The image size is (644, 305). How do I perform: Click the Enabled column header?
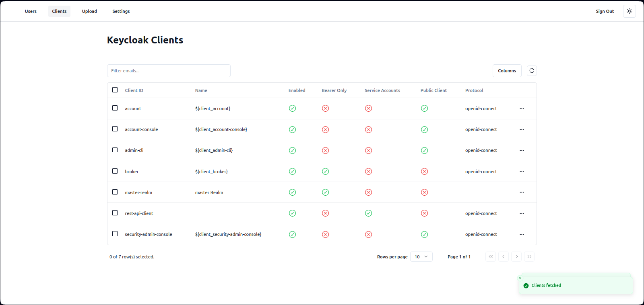[x=297, y=90]
